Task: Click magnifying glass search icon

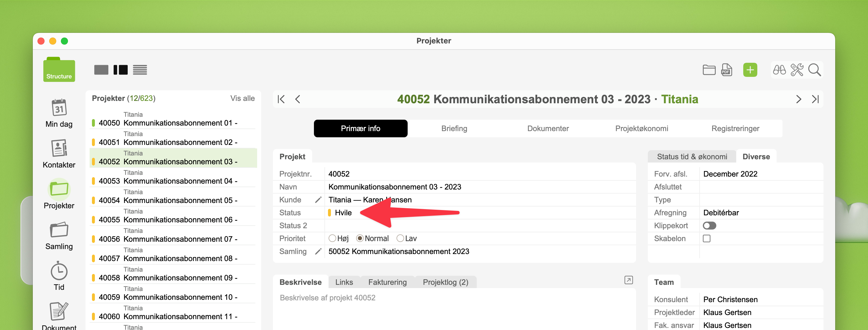Action: tap(814, 70)
